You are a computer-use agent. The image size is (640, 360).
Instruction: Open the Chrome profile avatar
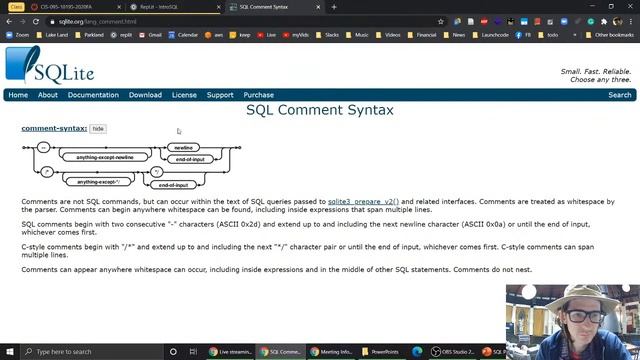click(618, 22)
